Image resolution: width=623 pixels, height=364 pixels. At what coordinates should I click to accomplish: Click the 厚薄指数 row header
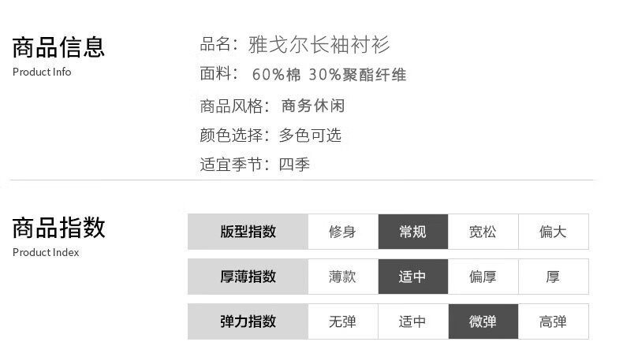click(248, 277)
